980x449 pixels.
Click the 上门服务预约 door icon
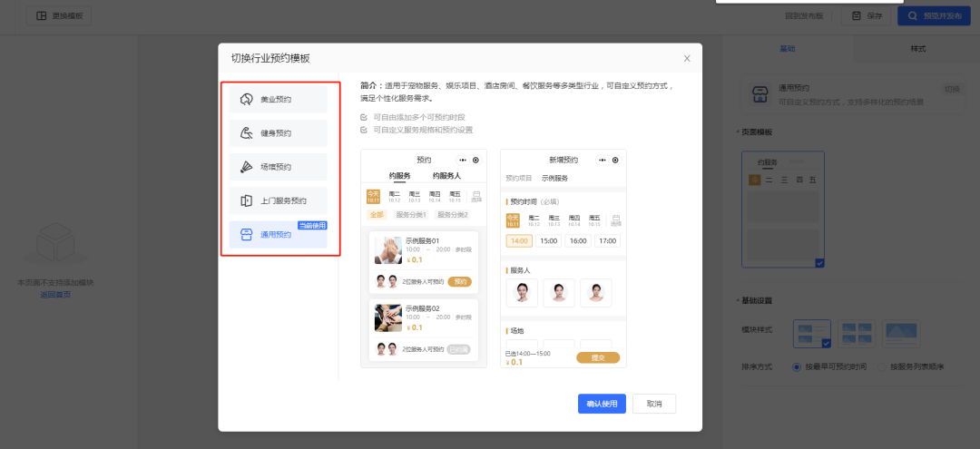[x=247, y=200]
